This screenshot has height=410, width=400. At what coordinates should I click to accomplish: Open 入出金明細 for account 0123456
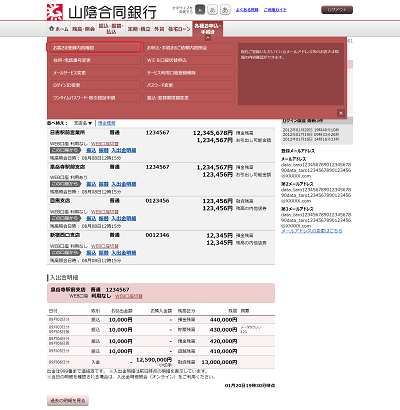[x=124, y=218]
